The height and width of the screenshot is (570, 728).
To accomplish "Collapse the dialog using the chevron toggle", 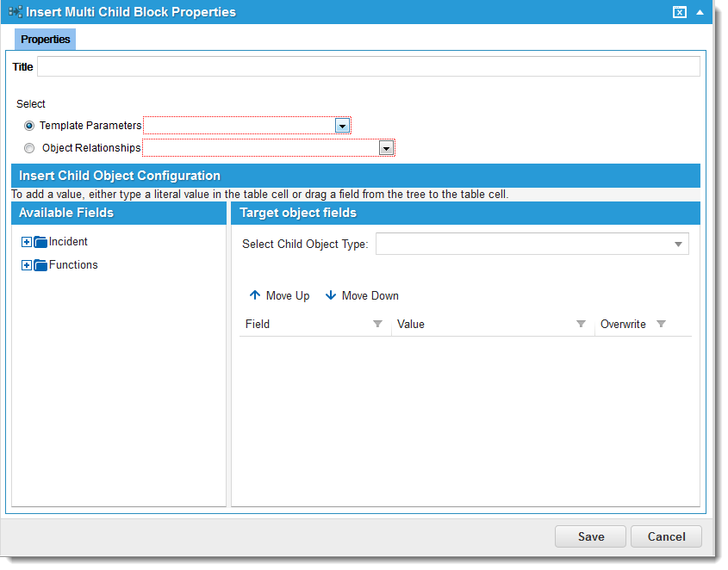I will point(700,12).
